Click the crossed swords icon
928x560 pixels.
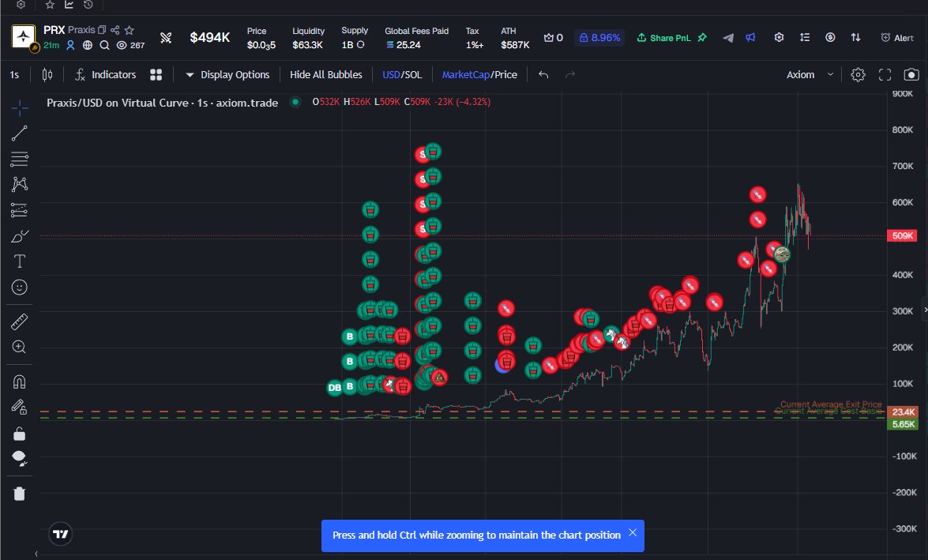pyautogui.click(x=167, y=38)
